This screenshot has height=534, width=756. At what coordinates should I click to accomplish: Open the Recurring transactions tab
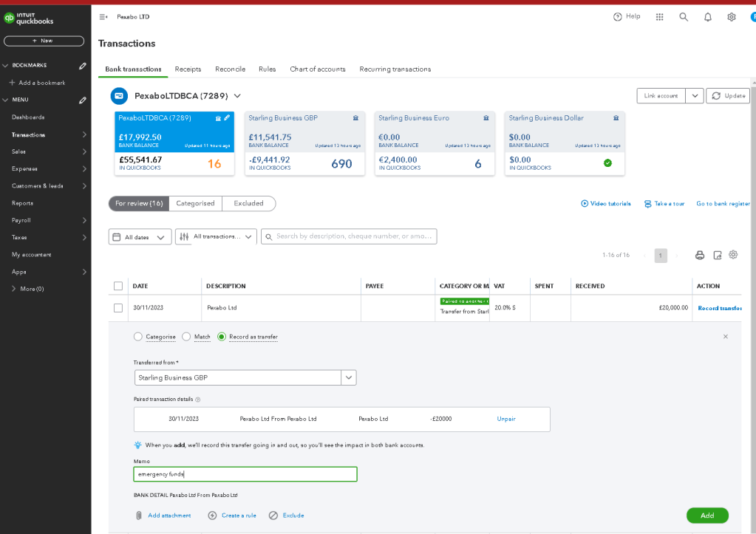tap(395, 69)
